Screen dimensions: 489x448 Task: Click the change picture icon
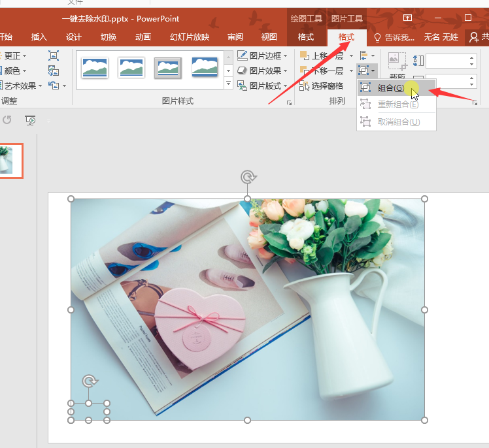click(54, 71)
